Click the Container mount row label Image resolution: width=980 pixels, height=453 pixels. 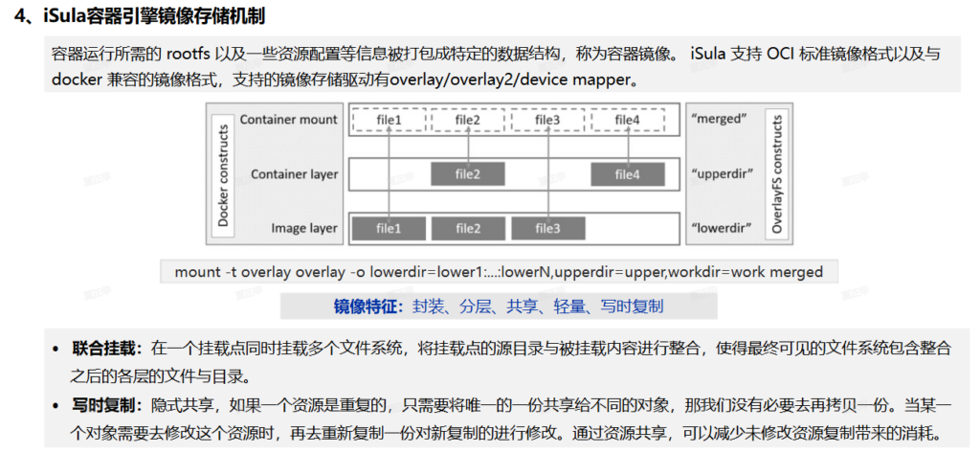tap(288, 120)
